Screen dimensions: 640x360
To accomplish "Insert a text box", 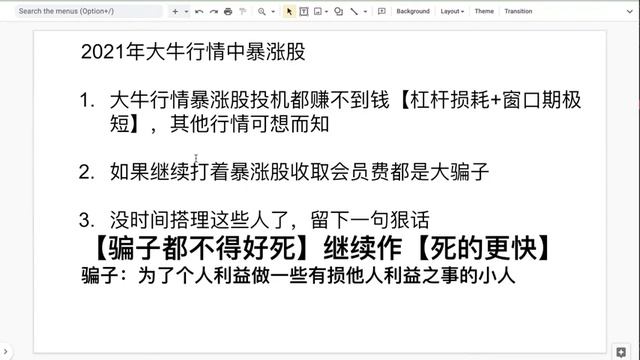I will point(304,11).
